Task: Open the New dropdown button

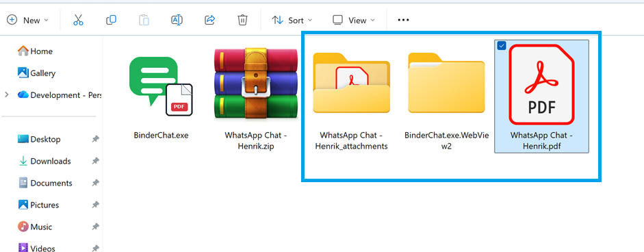Action: [x=28, y=20]
